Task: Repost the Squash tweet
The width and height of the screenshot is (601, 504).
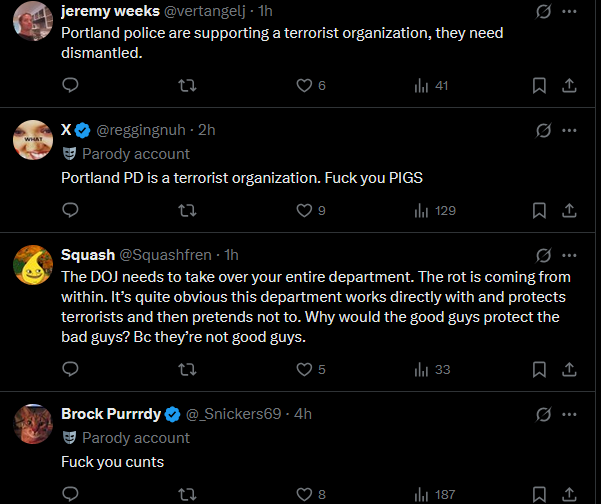Action: pos(186,369)
